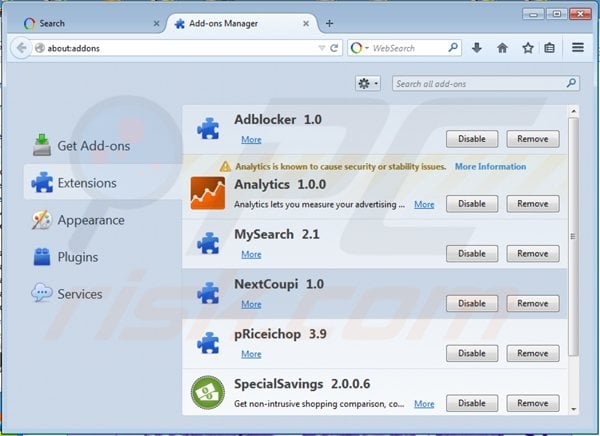Open the hamburger menu

pyautogui.click(x=578, y=47)
